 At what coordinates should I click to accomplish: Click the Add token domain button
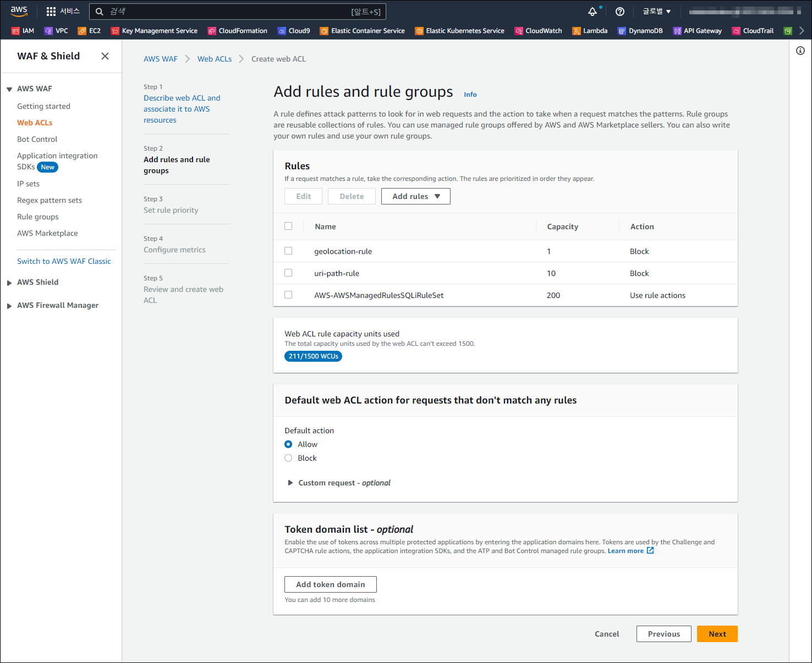[x=331, y=584]
